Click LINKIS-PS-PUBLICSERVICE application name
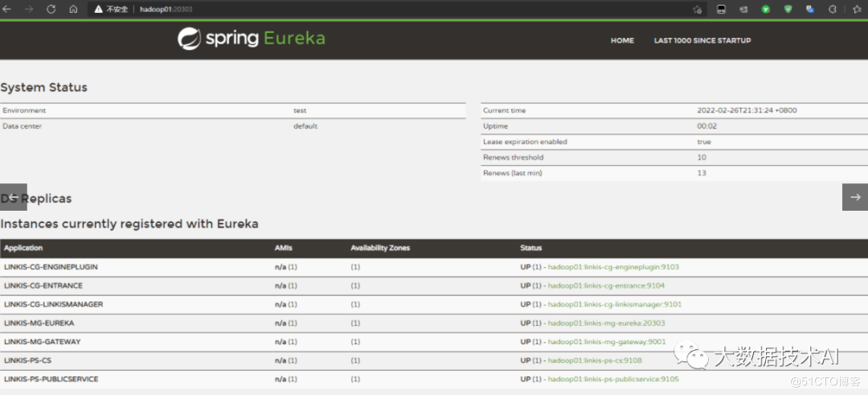868x395 pixels. pyautogui.click(x=51, y=380)
